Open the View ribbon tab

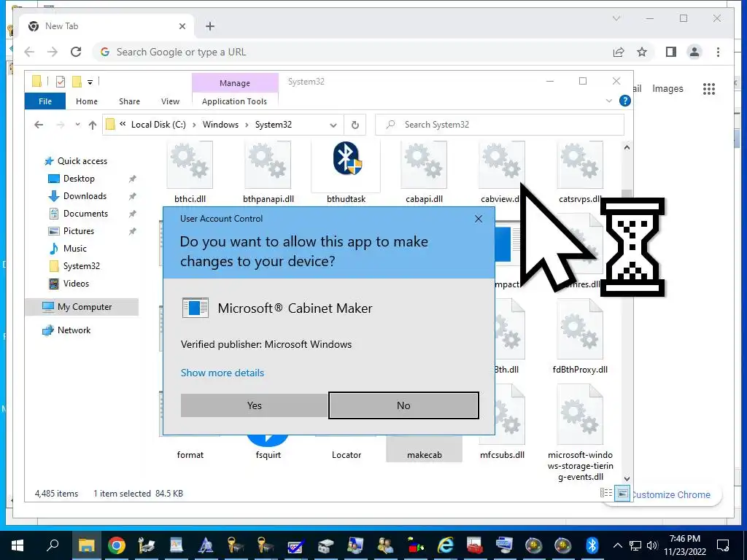pyautogui.click(x=170, y=101)
